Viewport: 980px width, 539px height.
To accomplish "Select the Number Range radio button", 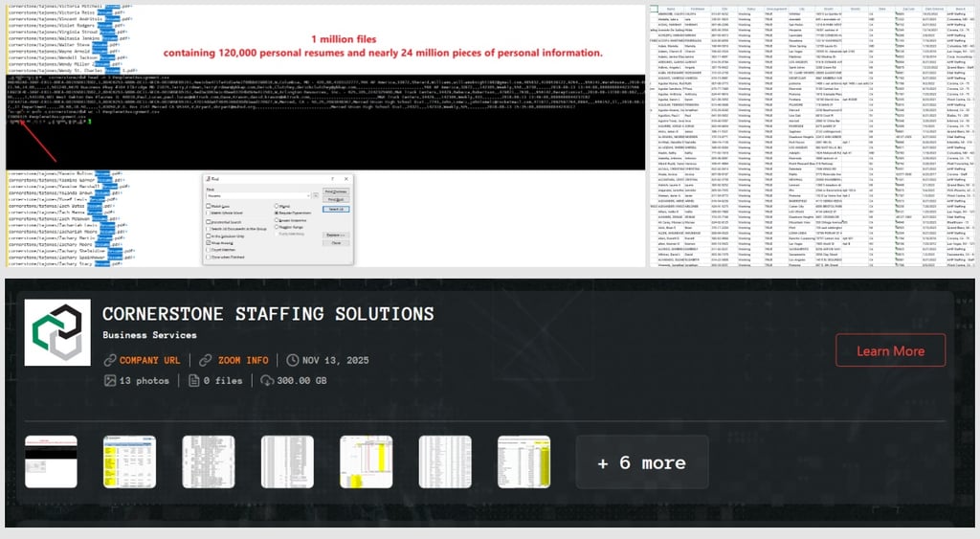I will pyautogui.click(x=277, y=227).
